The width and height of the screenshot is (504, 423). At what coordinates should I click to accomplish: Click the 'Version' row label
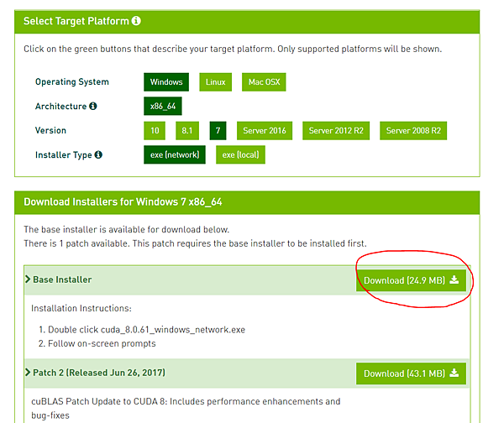[50, 130]
